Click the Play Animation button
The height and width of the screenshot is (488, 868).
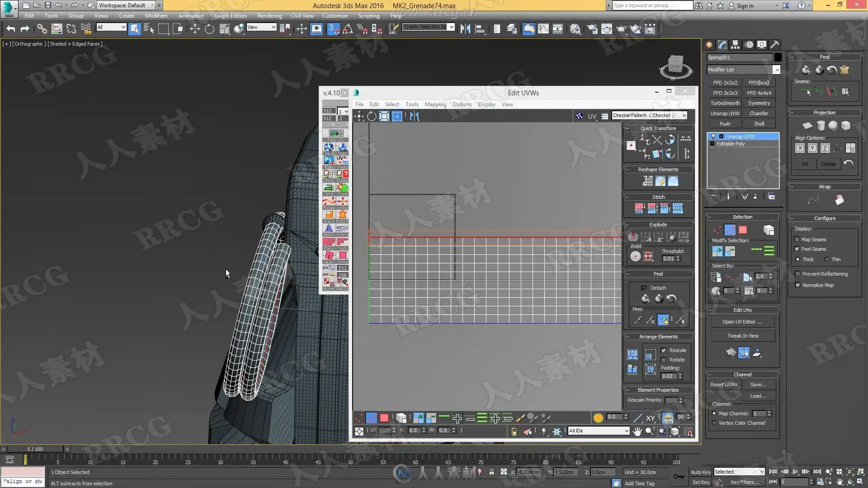point(795,472)
